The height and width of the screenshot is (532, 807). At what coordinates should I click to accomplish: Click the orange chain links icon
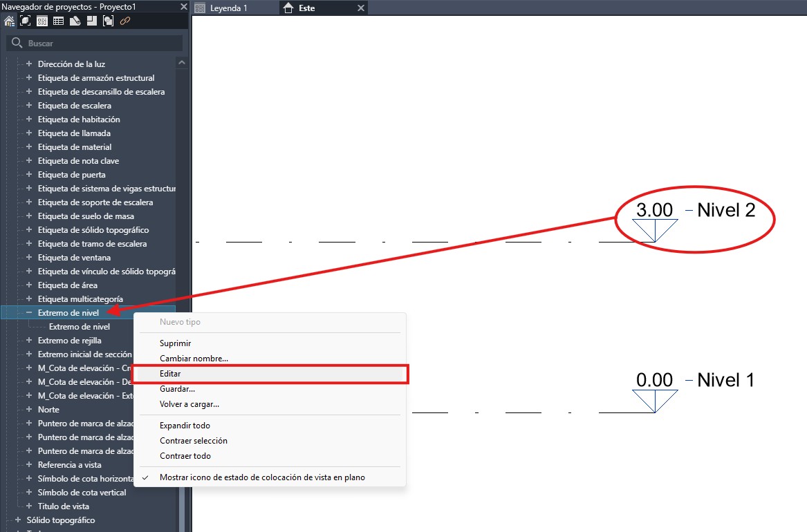125,21
